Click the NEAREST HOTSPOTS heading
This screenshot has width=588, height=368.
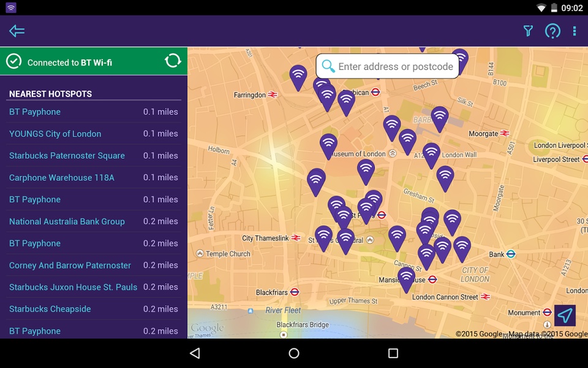pos(50,94)
